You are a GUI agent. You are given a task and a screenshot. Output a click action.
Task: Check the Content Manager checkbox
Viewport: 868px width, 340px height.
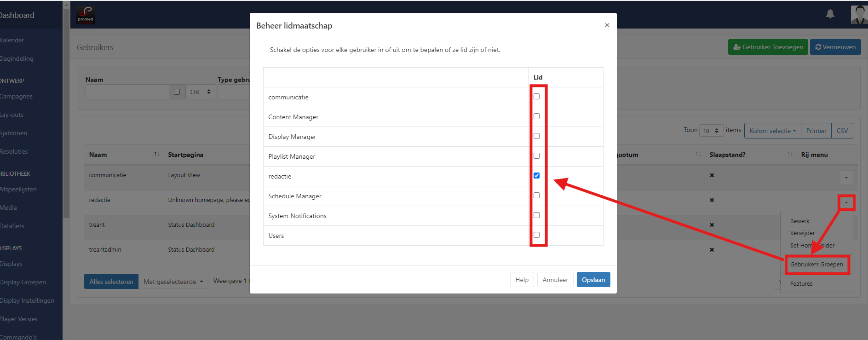click(536, 116)
